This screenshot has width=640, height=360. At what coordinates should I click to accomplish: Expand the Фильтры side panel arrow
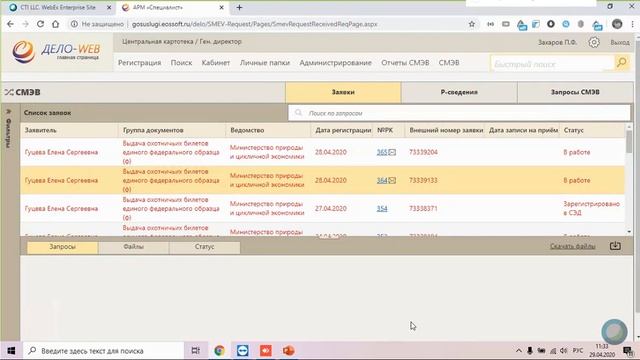(9, 111)
